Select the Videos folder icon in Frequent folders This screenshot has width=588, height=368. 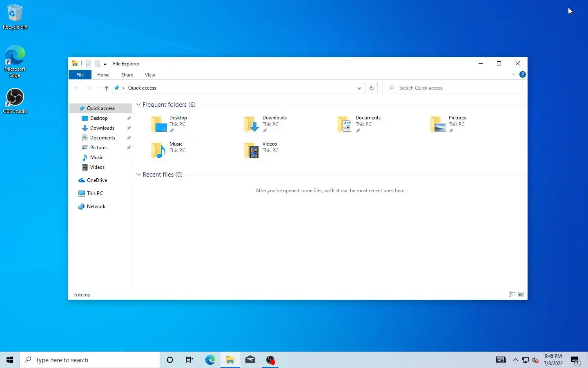point(252,150)
